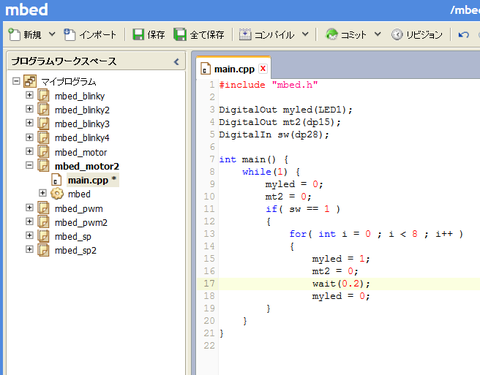Click the Program Workspace panel title
The image size is (480, 375).
tap(64, 61)
